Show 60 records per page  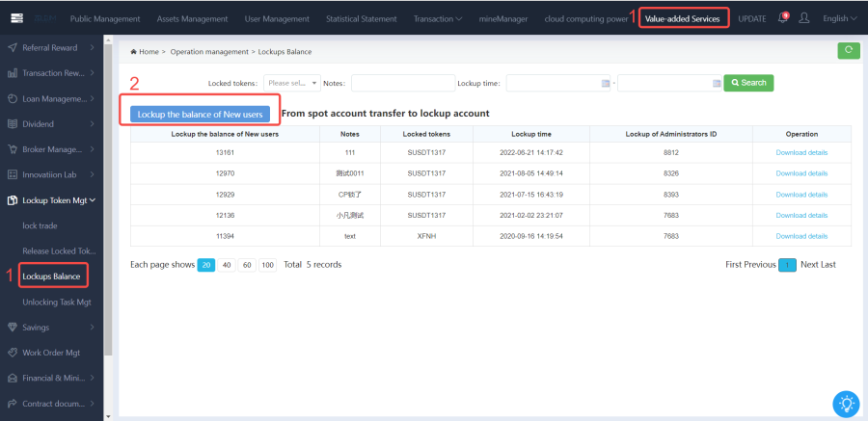coord(247,265)
